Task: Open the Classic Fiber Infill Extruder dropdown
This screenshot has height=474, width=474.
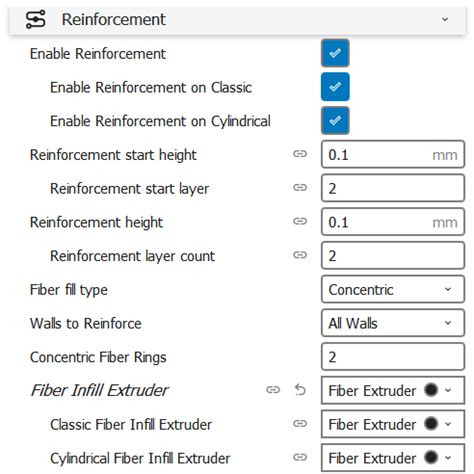Action: tap(393, 424)
